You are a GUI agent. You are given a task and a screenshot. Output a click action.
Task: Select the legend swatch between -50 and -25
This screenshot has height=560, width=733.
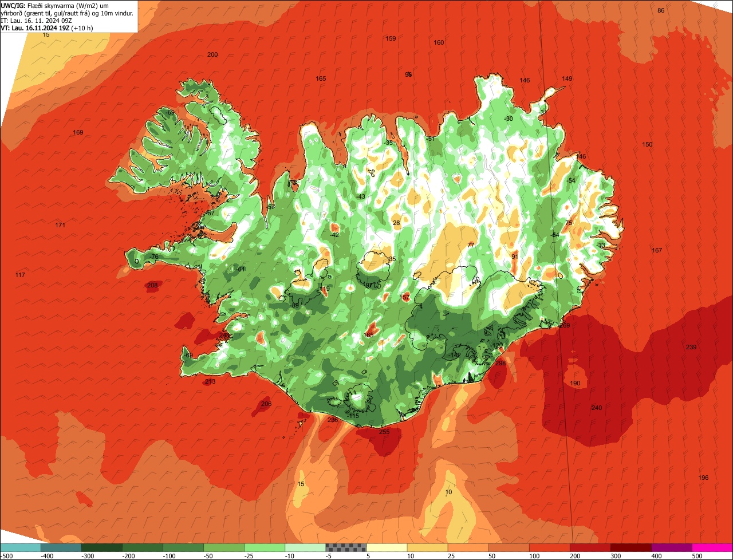pos(224,547)
